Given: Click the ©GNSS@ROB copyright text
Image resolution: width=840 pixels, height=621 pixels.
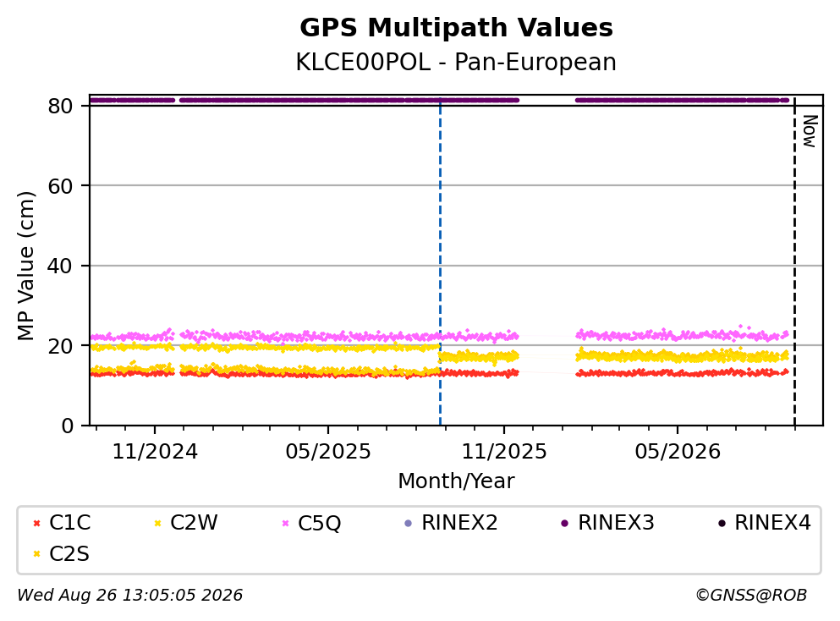Looking at the screenshot, I should pos(751,596).
